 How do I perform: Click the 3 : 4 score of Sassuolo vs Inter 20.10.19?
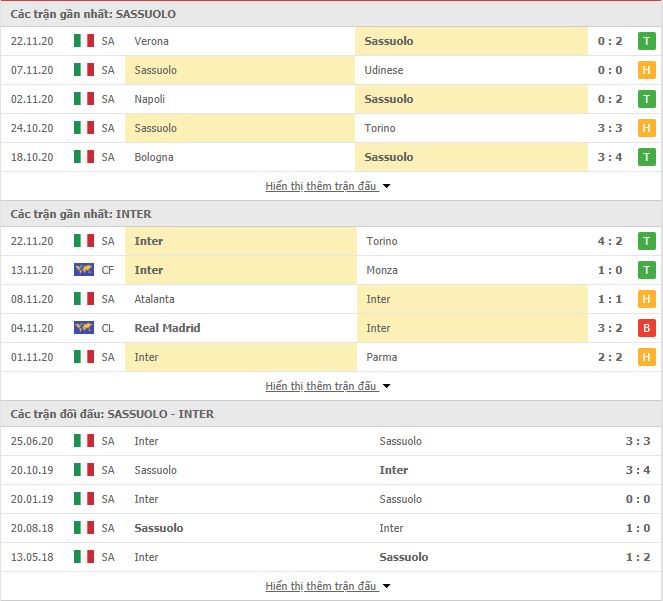[x=638, y=470]
